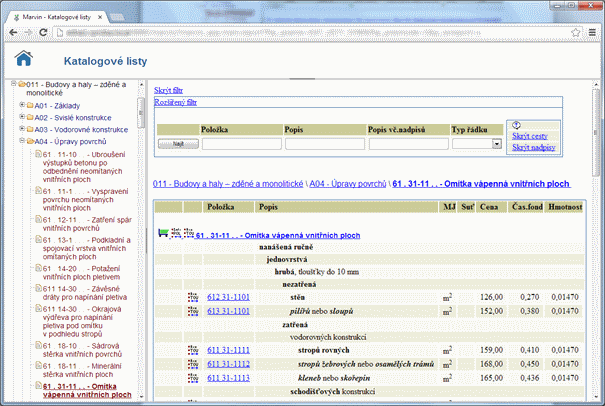
Task: Click the Katalogové listy page title
Action: click(x=105, y=61)
